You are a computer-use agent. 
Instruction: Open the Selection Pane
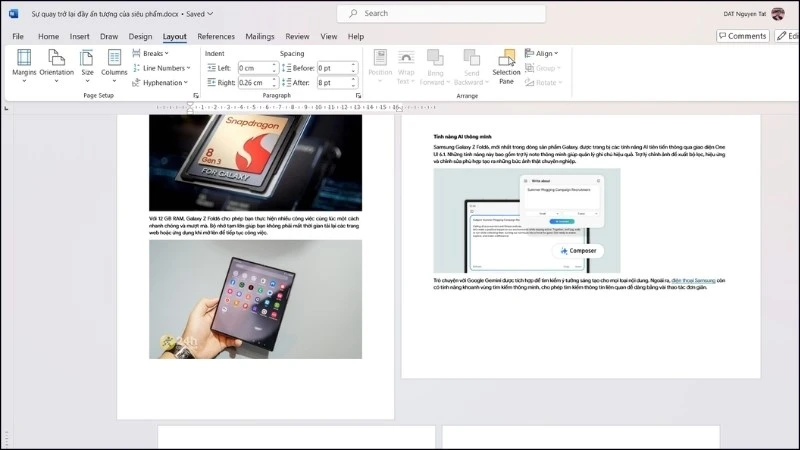506,63
